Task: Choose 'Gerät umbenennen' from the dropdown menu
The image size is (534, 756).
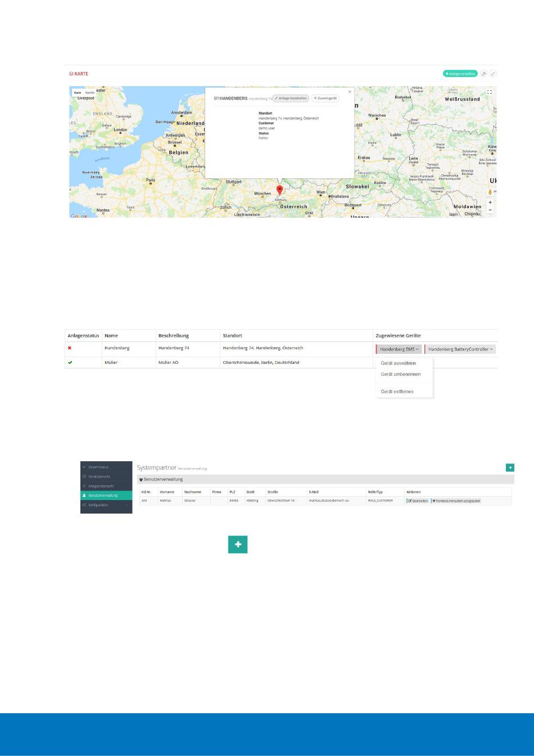Action: tap(401, 374)
